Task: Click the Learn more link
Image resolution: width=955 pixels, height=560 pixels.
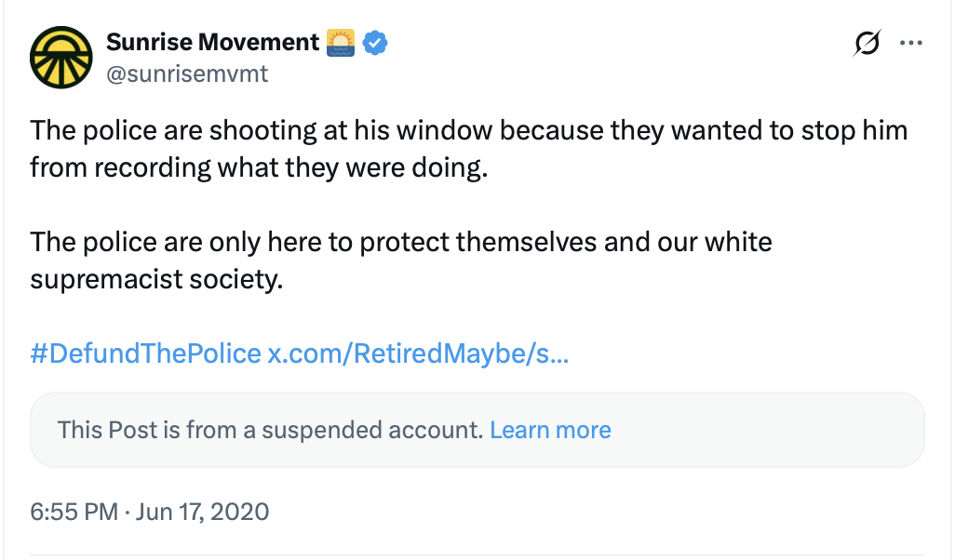Action: (x=550, y=430)
